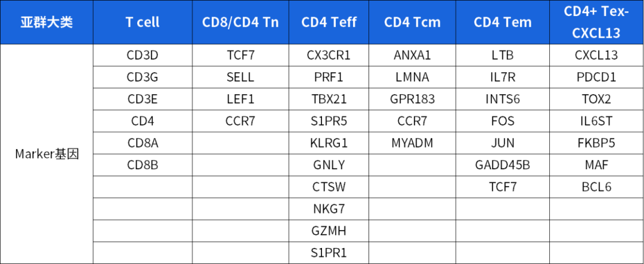
Task: Click the "CD4 Tcm" column header
Action: tap(412, 23)
